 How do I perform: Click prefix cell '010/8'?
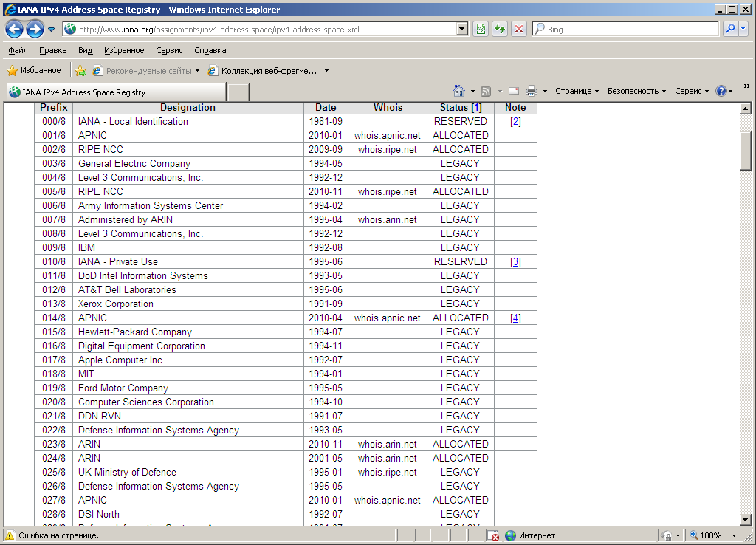(x=53, y=262)
